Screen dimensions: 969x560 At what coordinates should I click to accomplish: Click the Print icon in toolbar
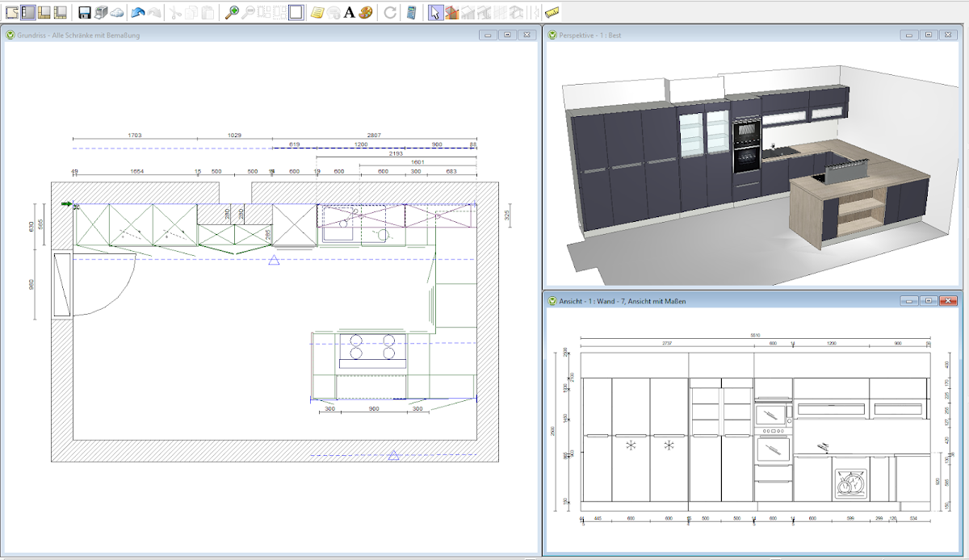point(101,12)
